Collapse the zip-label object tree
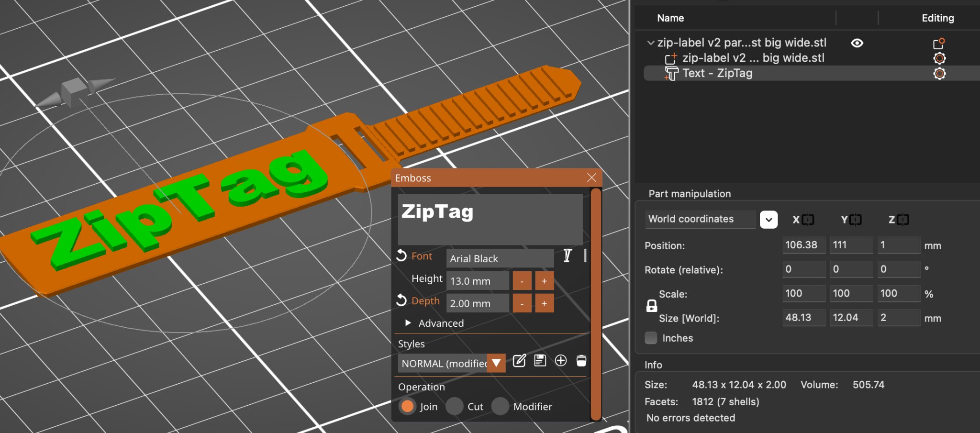 650,43
